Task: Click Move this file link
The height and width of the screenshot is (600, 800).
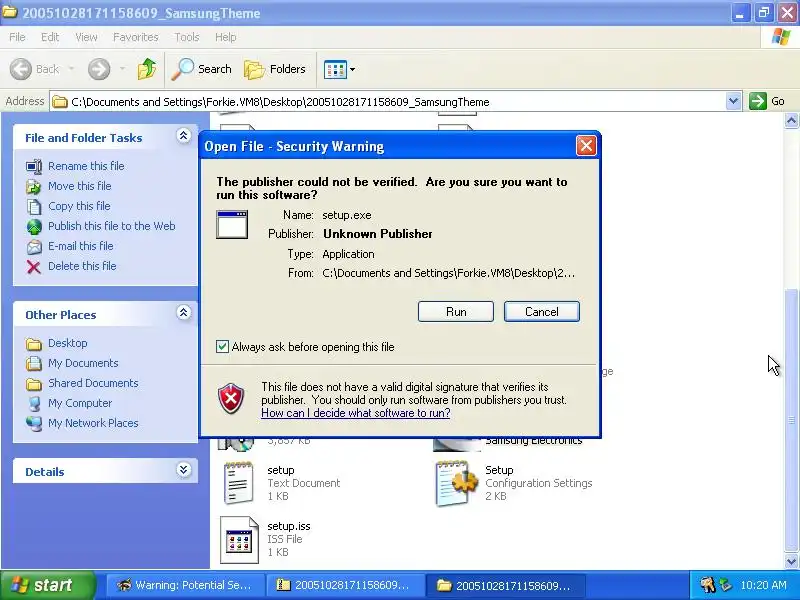Action: 80,186
